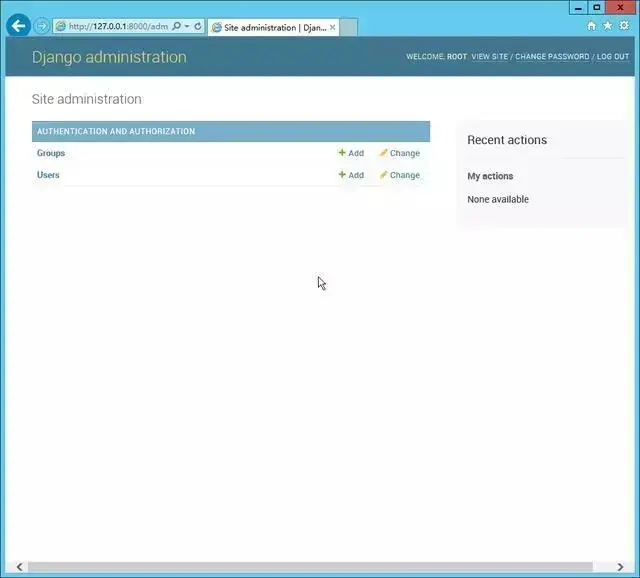The height and width of the screenshot is (578, 640).
Task: Click the 'Recent actions' heading text
Action: pyautogui.click(x=507, y=140)
